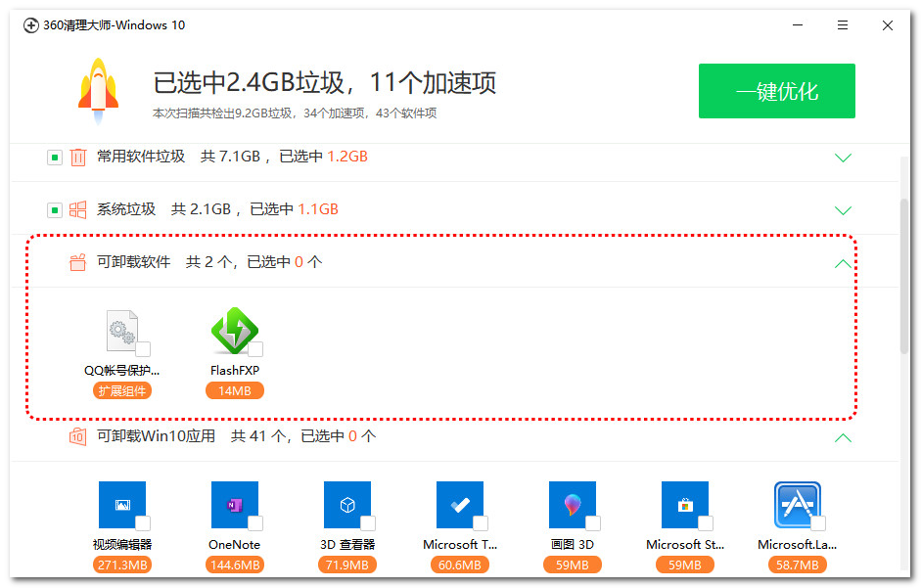Screen dimensions: 921x588
Task: Click the Windows icon next to 系统垃圾
Action: [77, 208]
